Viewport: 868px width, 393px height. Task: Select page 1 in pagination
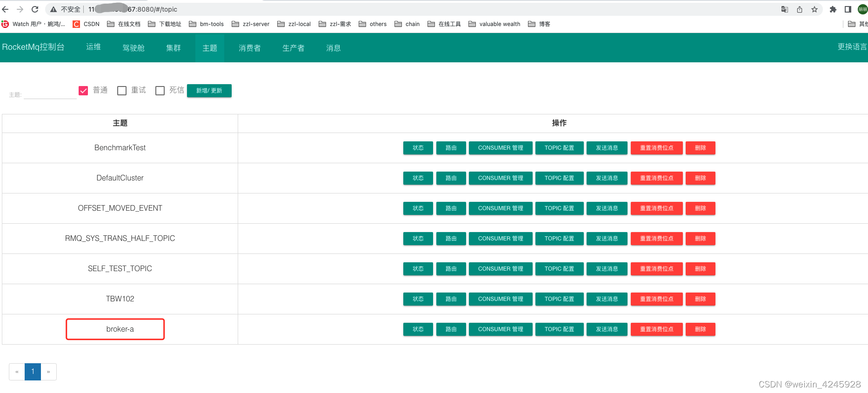(33, 372)
